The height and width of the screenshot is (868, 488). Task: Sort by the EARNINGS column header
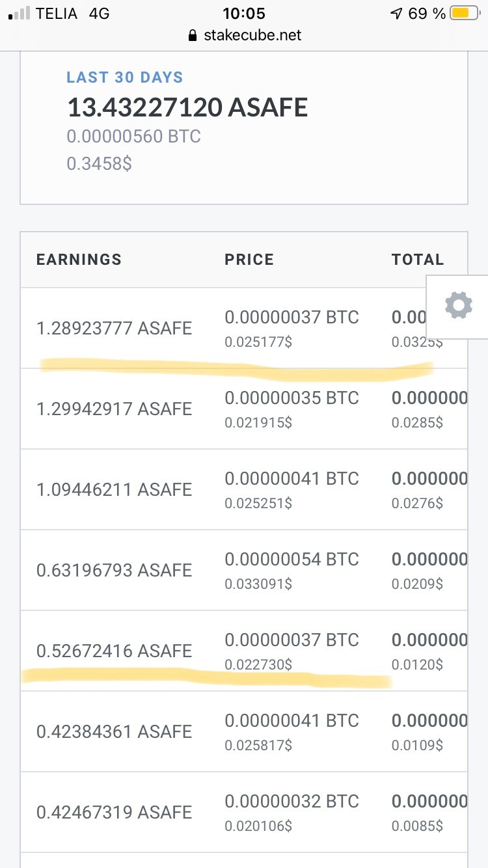click(x=79, y=260)
